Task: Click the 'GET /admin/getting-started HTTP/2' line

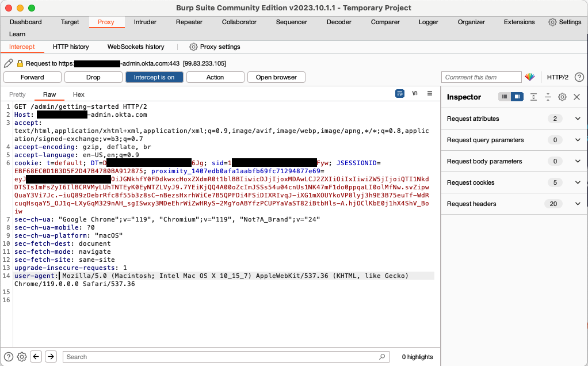Action: [81, 106]
